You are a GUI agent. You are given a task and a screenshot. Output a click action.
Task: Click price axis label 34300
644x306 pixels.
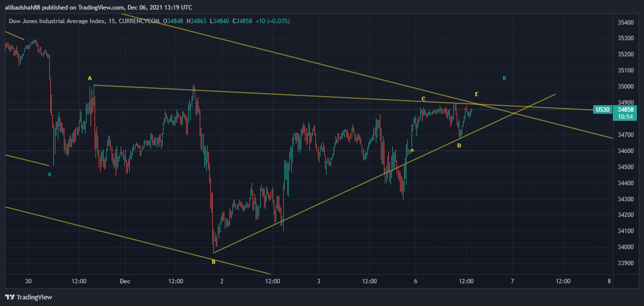[625, 199]
